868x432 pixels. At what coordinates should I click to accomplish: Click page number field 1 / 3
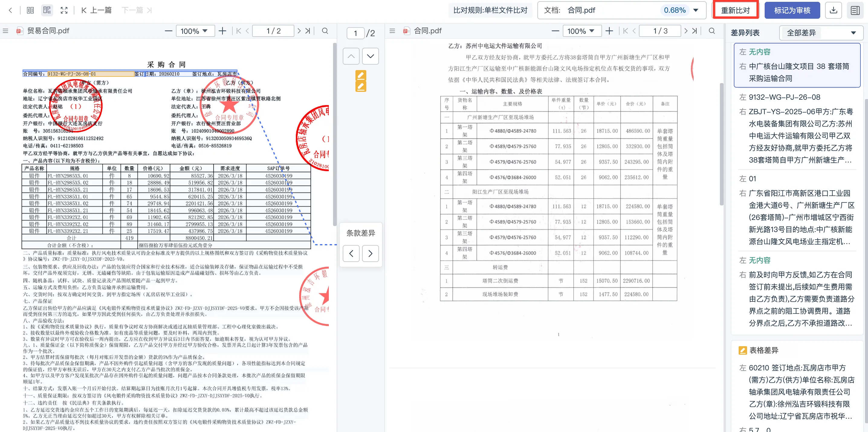(660, 31)
